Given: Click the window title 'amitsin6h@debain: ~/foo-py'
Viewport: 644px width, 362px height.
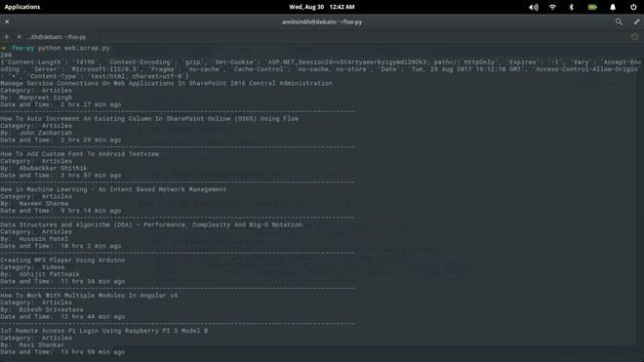Looking at the screenshot, I should [x=322, y=21].
